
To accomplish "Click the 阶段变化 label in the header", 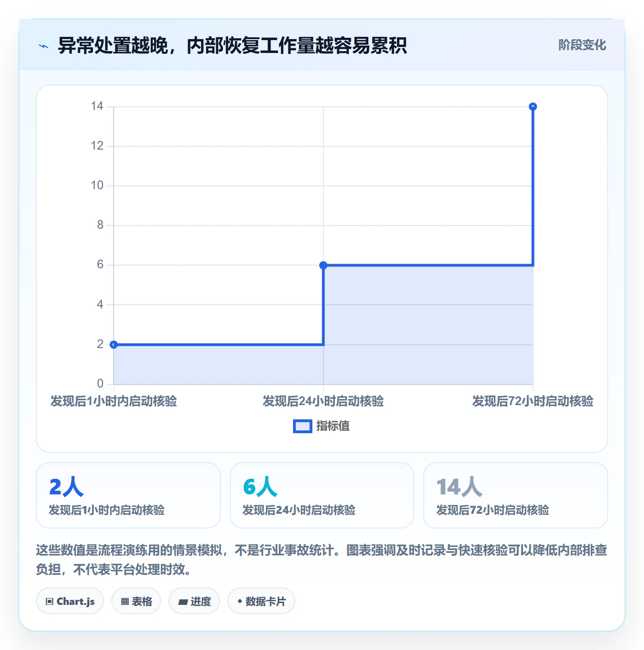I will click(x=582, y=45).
